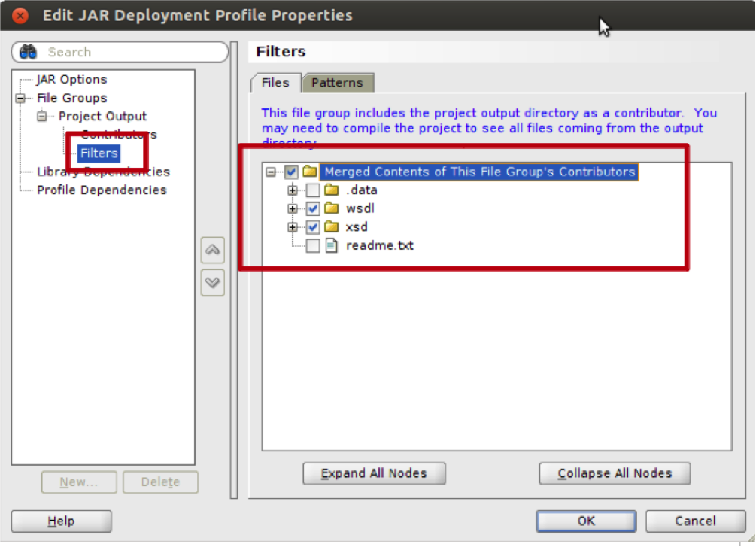The width and height of the screenshot is (756, 547).
Task: Click the wsdl folder icon
Action: tap(331, 208)
